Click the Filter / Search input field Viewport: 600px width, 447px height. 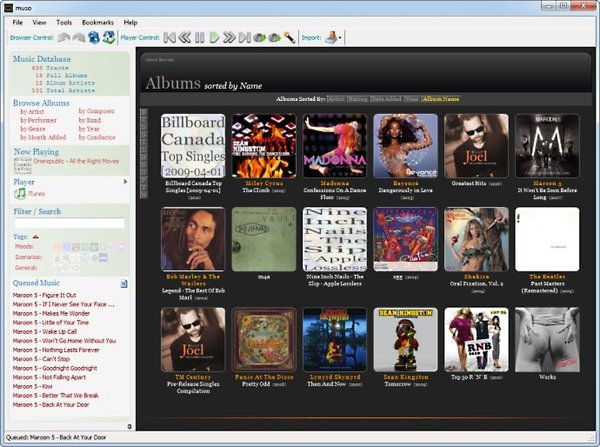pyautogui.click(x=69, y=223)
